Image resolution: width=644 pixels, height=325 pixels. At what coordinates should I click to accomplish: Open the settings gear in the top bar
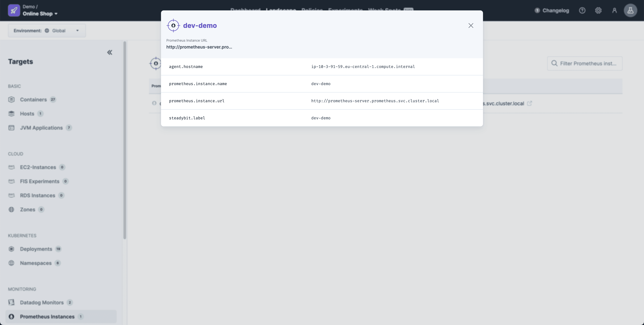[x=599, y=10]
